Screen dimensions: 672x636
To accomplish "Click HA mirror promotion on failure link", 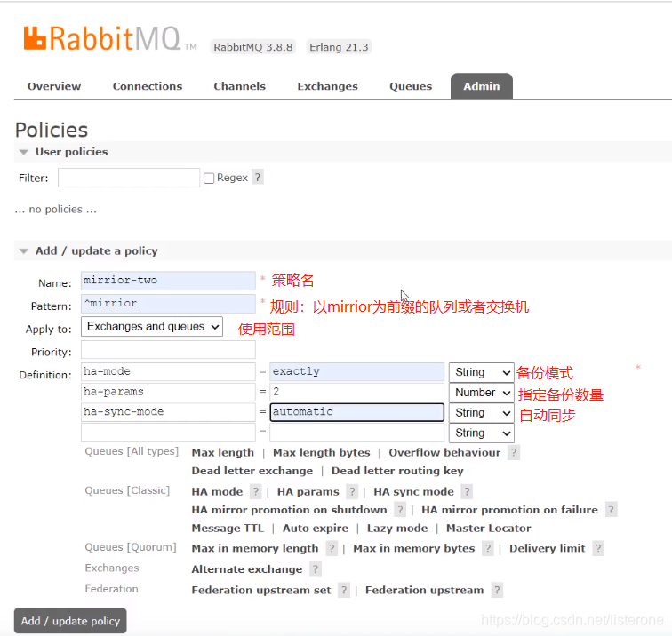I will pyautogui.click(x=509, y=510).
